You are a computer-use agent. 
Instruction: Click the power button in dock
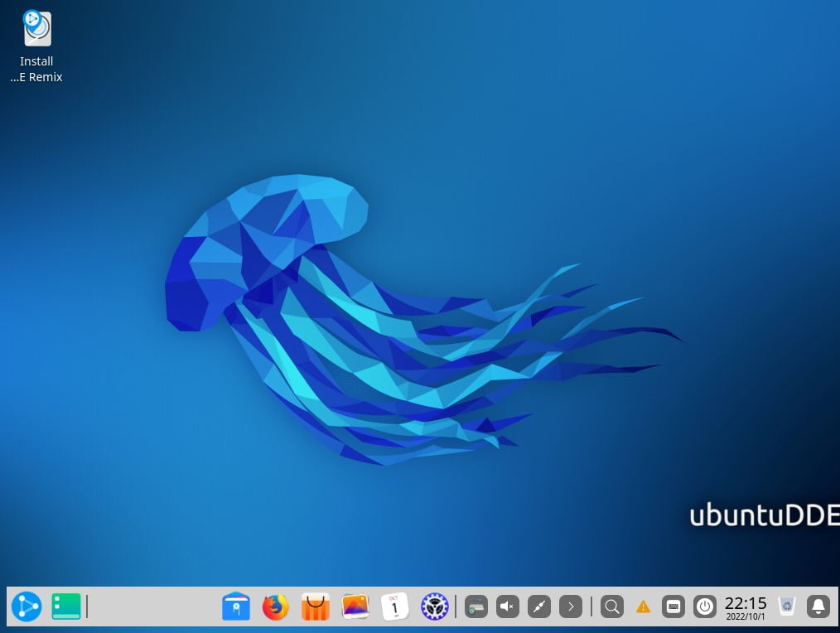pos(705,606)
